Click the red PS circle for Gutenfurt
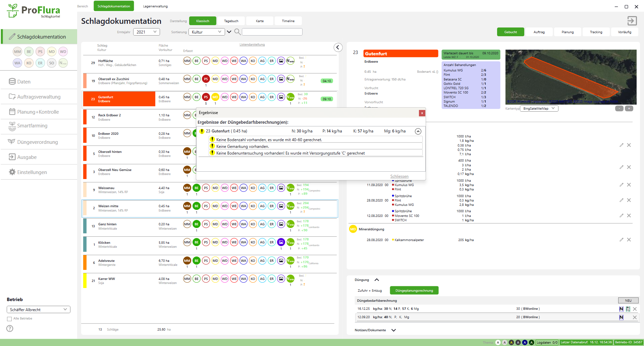Image resolution: width=644 pixels, height=346 pixels. [x=206, y=97]
